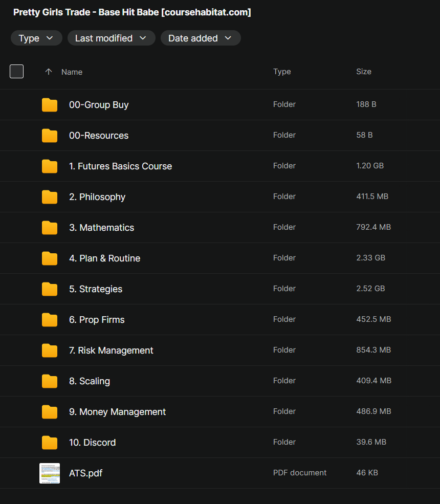Open the 7. Risk Management folder name
Image resolution: width=440 pixels, height=504 pixels.
(x=111, y=350)
